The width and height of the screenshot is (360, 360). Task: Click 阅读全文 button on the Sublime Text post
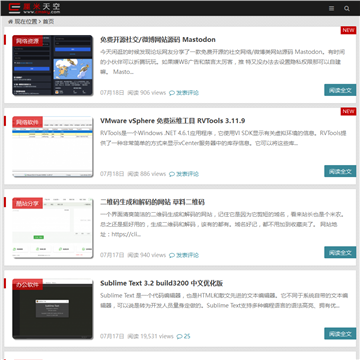click(340, 334)
